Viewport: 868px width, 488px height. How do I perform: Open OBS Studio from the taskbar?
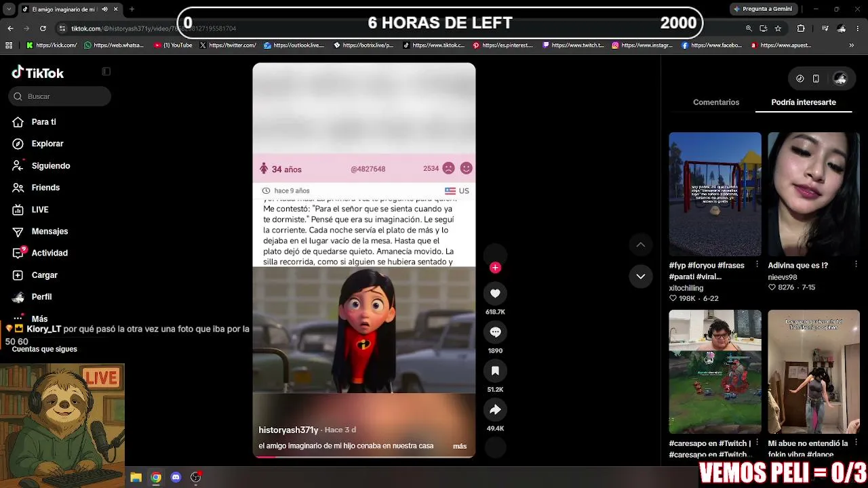pyautogui.click(x=196, y=477)
